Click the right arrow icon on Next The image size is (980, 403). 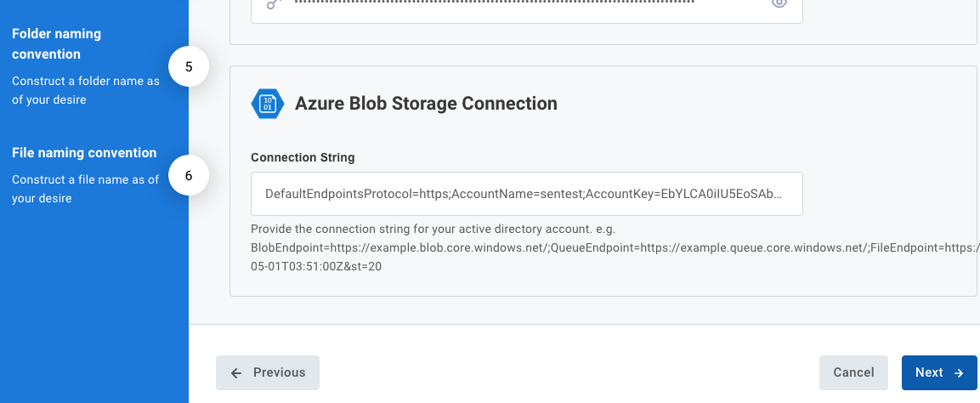click(x=959, y=372)
